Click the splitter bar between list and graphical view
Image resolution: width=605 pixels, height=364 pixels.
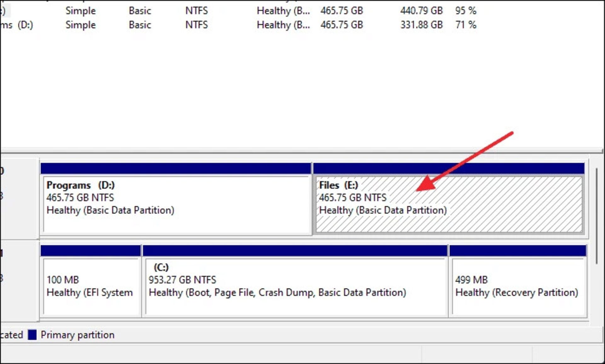pyautogui.click(x=302, y=151)
